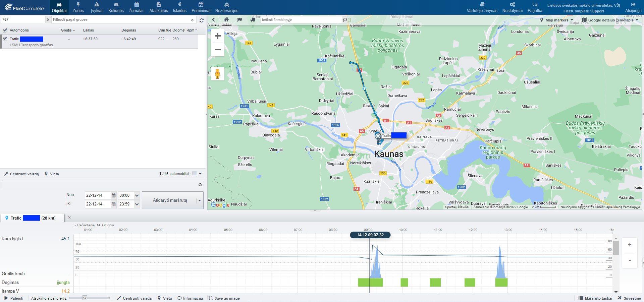Screen dimensions: 644x302
Task: Adjust Atsukimo atgal greitis slider
Action: pyautogui.click(x=85, y=298)
